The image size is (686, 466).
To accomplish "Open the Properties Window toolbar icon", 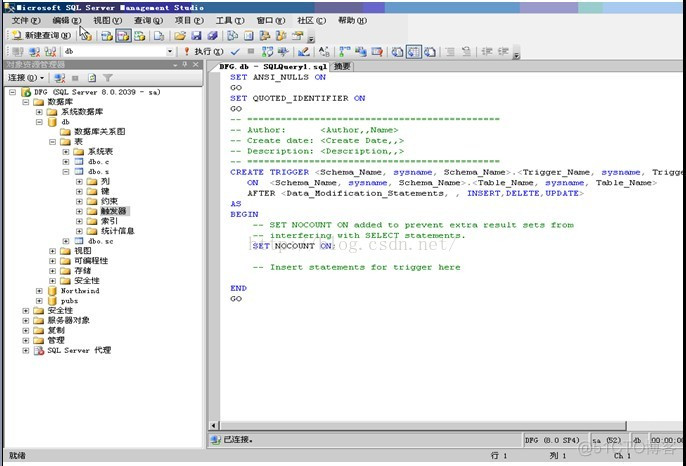I will coord(298,35).
